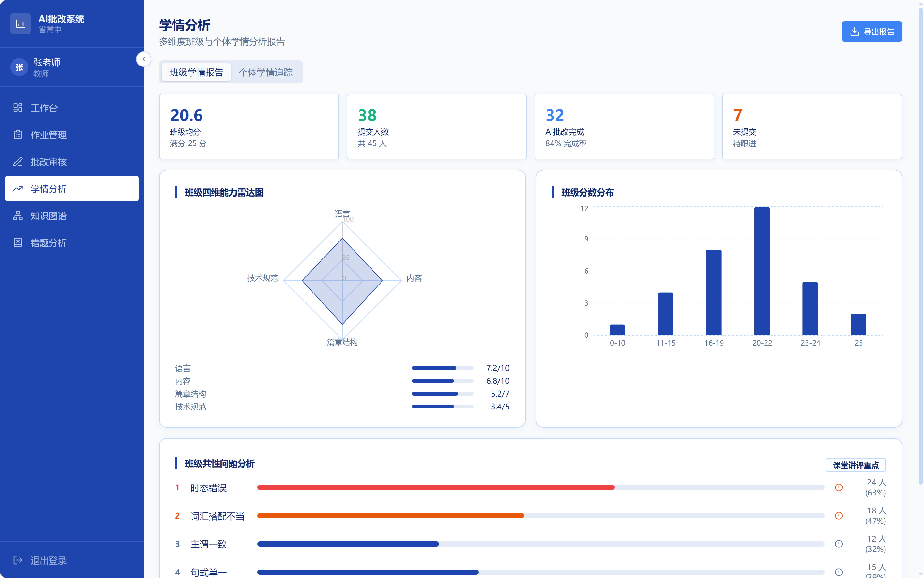The height and width of the screenshot is (578, 924).
Task: Click the AI批改系统 logo icon
Action: 20,24
